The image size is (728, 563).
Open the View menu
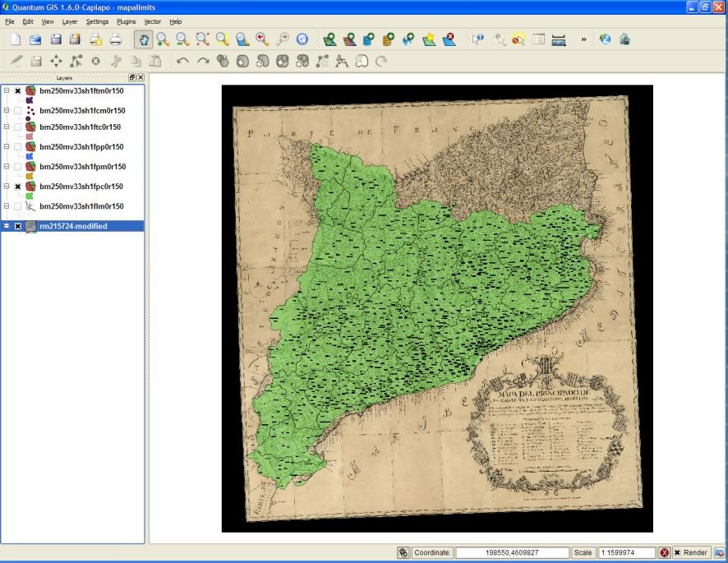48,21
